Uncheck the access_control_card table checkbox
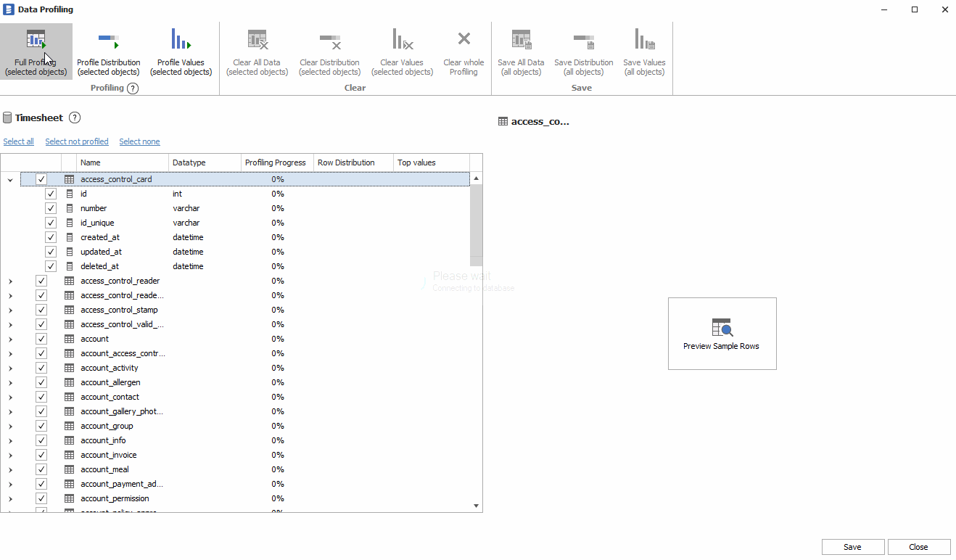The width and height of the screenshot is (956, 560). click(41, 178)
